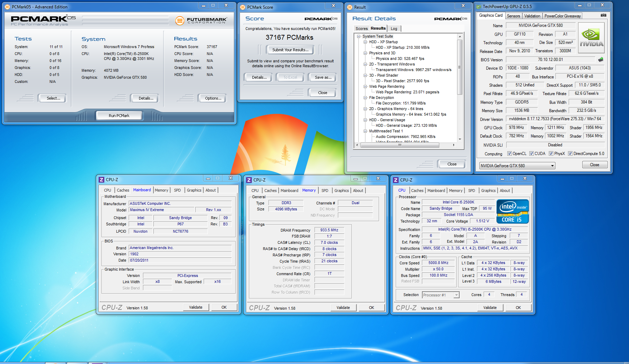Click the NVIDIA logo in GPU-Z
629x364 pixels.
[591, 38]
